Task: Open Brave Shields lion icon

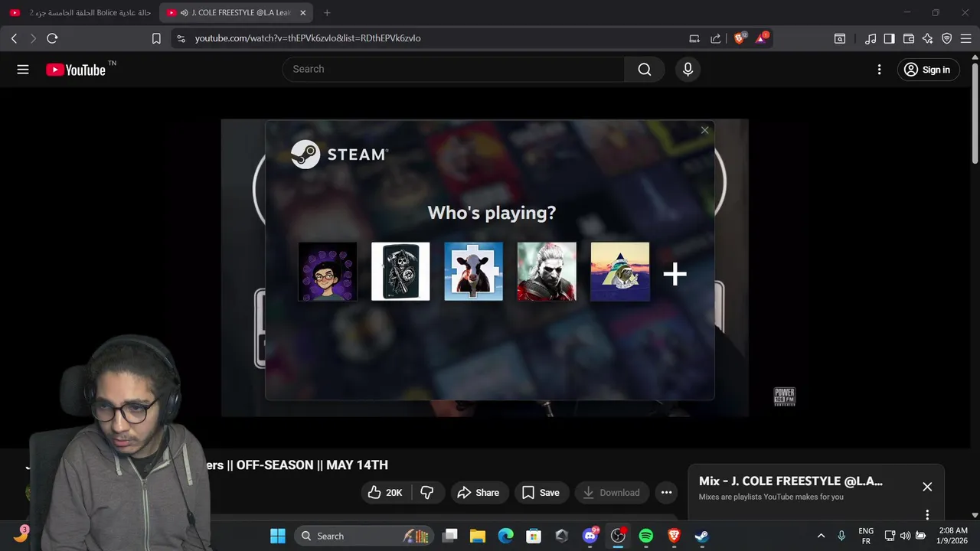Action: pos(740,38)
